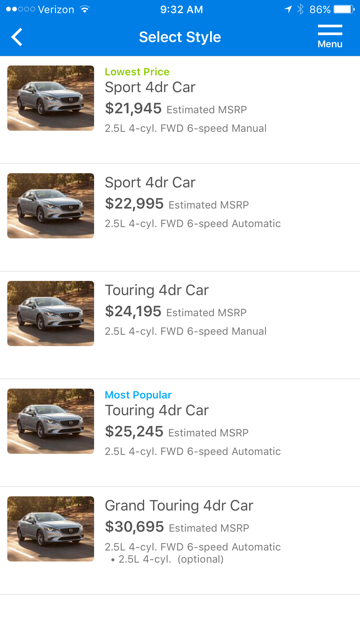Tap the battery indicator icon
Viewport: 360px width, 640px height.
[x=344, y=9]
